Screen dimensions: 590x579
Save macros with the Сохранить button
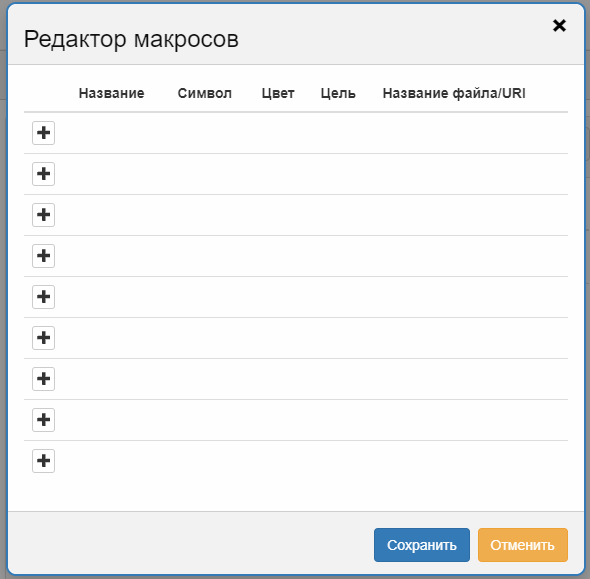click(x=422, y=545)
